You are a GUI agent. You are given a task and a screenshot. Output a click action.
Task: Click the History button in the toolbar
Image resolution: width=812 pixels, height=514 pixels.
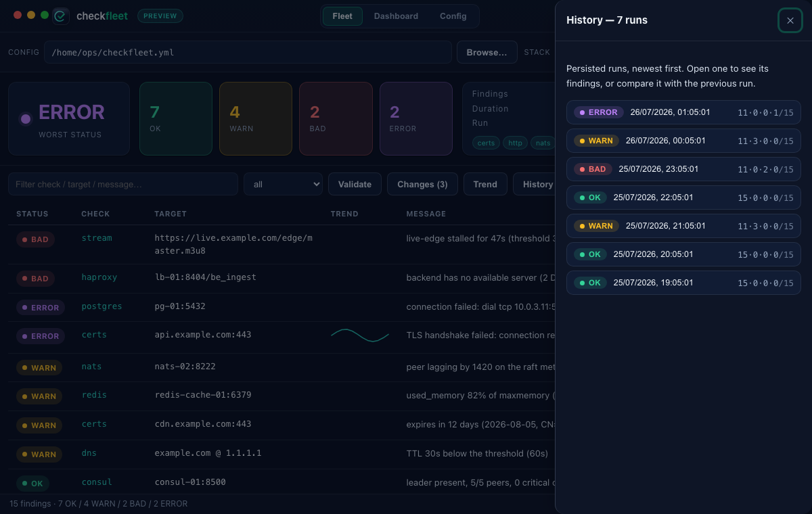[535, 184]
